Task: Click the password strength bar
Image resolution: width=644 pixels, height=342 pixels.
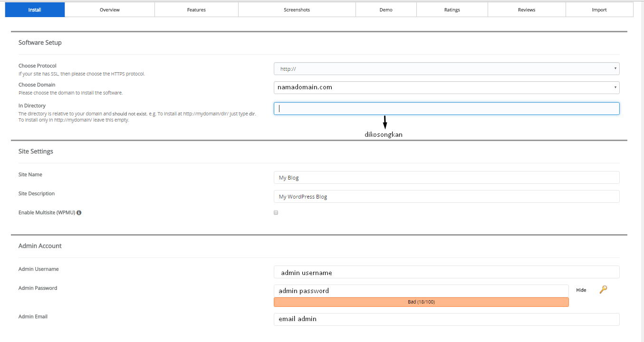Action: point(421,302)
